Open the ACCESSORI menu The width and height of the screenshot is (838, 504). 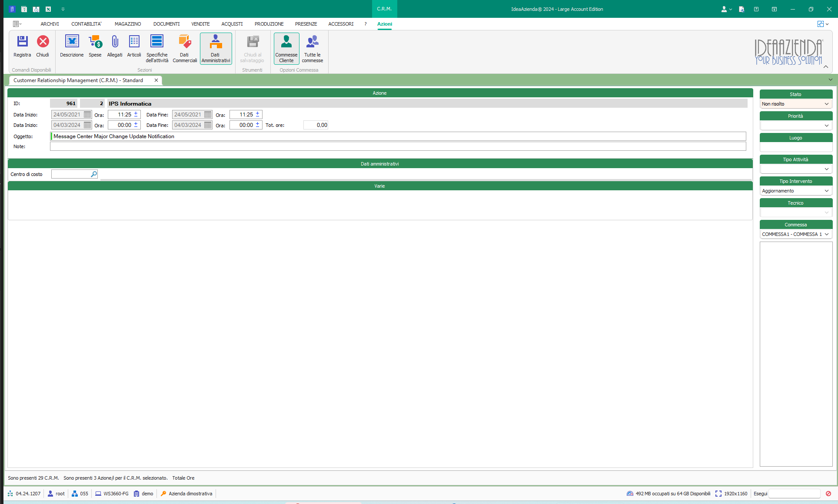tap(341, 24)
